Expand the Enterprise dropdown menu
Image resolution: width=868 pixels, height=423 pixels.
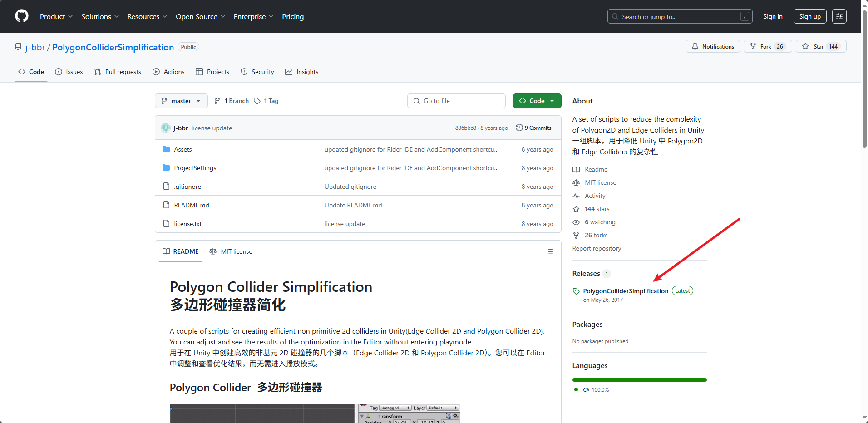coord(253,16)
